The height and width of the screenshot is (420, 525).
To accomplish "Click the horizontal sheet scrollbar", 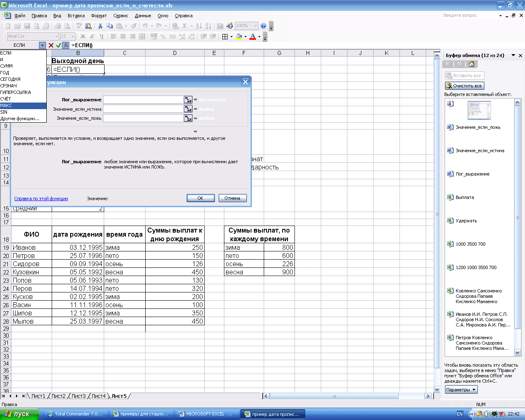I will pyautogui.click(x=334, y=396).
